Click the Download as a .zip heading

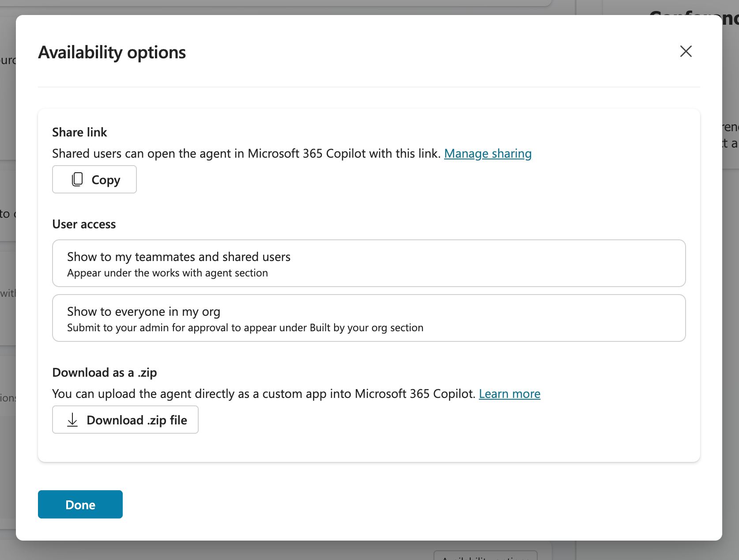tap(104, 372)
